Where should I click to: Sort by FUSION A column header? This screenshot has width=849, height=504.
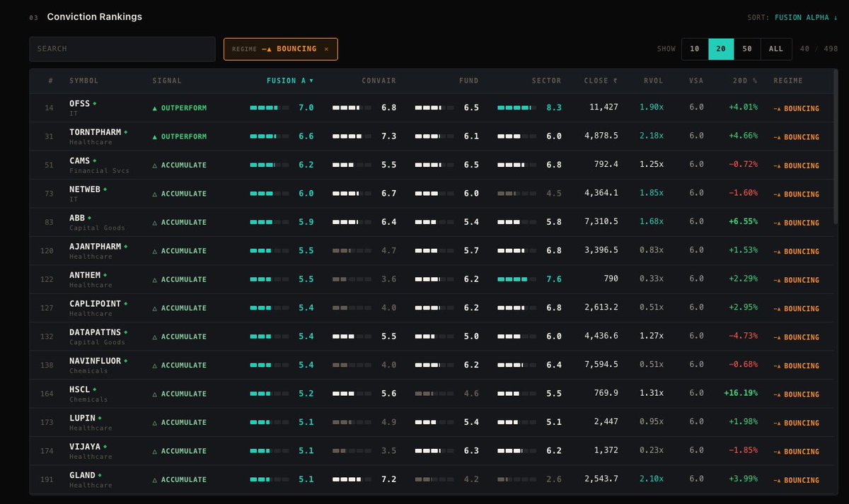click(289, 81)
